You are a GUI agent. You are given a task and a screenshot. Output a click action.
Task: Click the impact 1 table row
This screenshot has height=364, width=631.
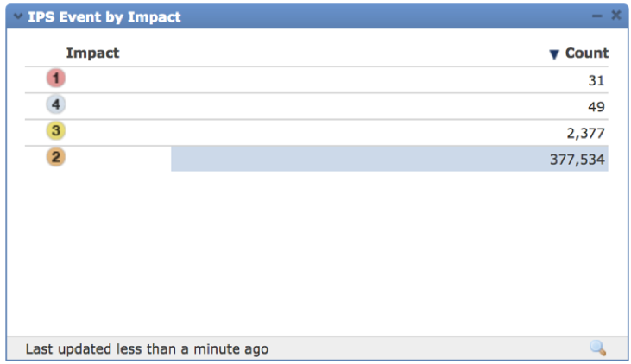coord(311,79)
